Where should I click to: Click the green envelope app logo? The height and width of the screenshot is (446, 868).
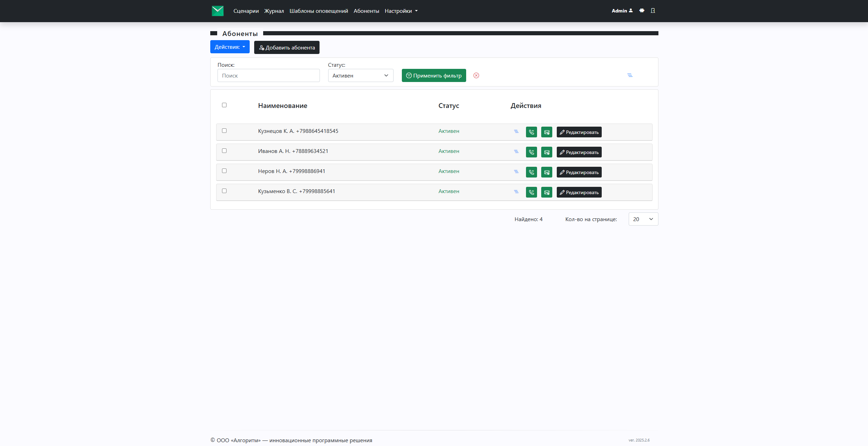[218, 11]
